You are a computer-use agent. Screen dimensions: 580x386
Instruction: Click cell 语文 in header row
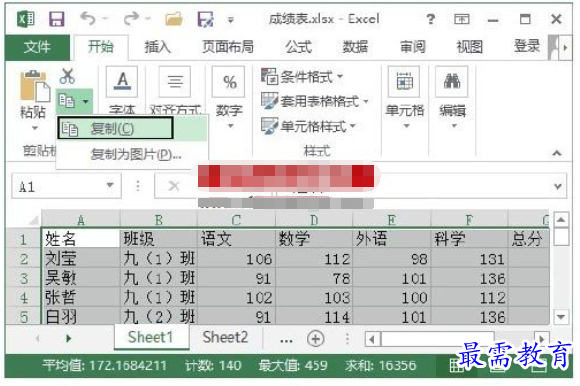(236, 239)
